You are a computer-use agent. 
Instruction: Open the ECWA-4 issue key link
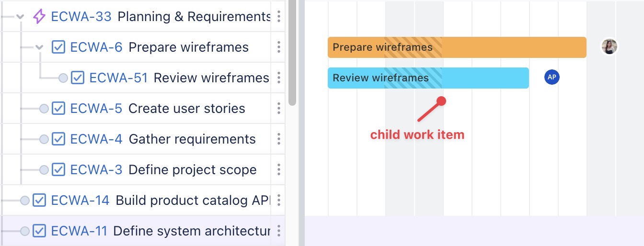tap(96, 139)
